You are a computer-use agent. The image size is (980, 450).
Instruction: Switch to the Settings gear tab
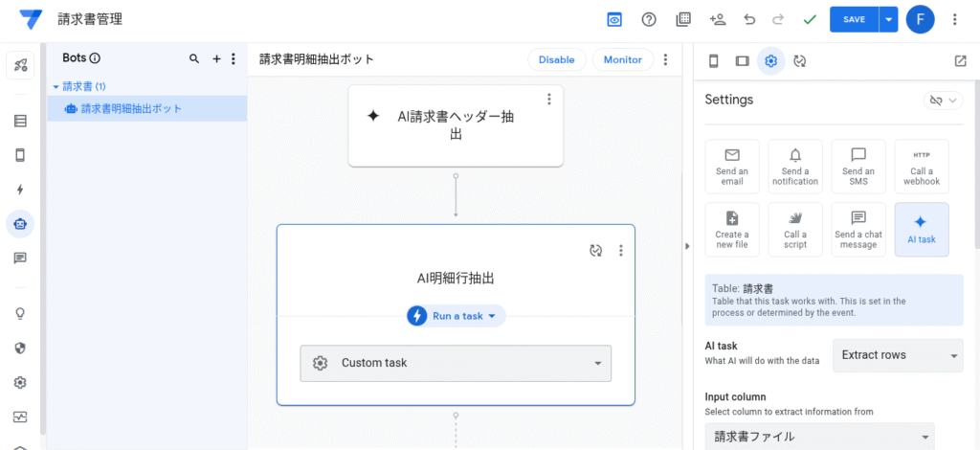771,61
